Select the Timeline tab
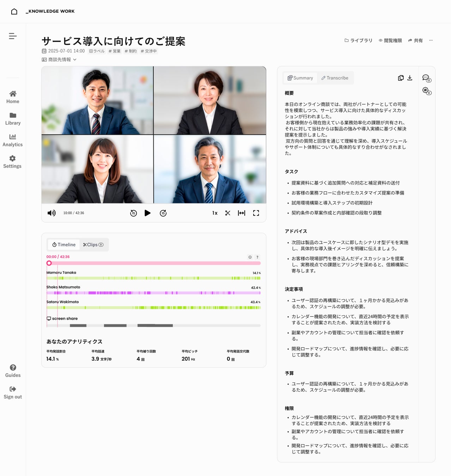The height and width of the screenshot is (476, 451). [64, 245]
